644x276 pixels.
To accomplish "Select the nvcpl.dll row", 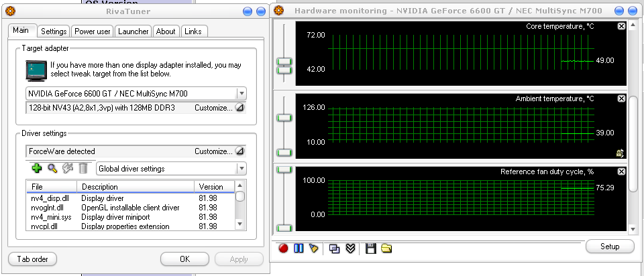I will click(131, 226).
